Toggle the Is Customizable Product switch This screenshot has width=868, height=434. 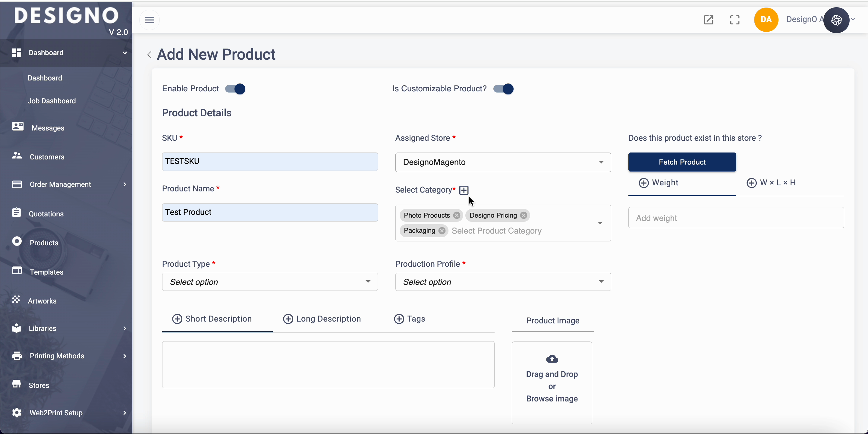pyautogui.click(x=503, y=89)
